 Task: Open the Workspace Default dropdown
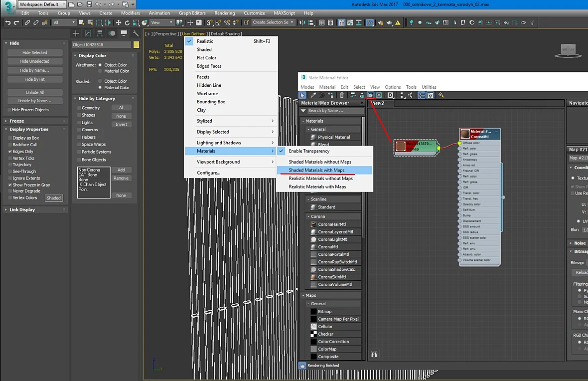pos(42,4)
